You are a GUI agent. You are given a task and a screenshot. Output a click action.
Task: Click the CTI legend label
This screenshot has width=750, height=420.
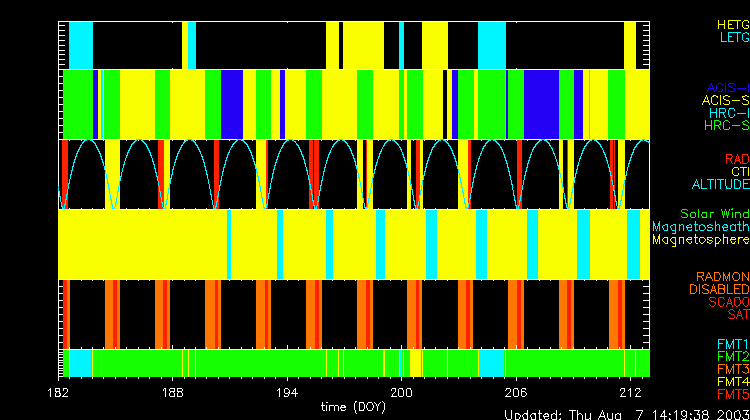pos(738,172)
